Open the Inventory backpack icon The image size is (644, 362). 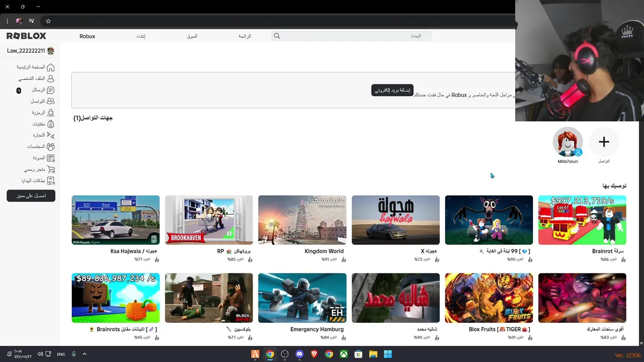pos(50,124)
